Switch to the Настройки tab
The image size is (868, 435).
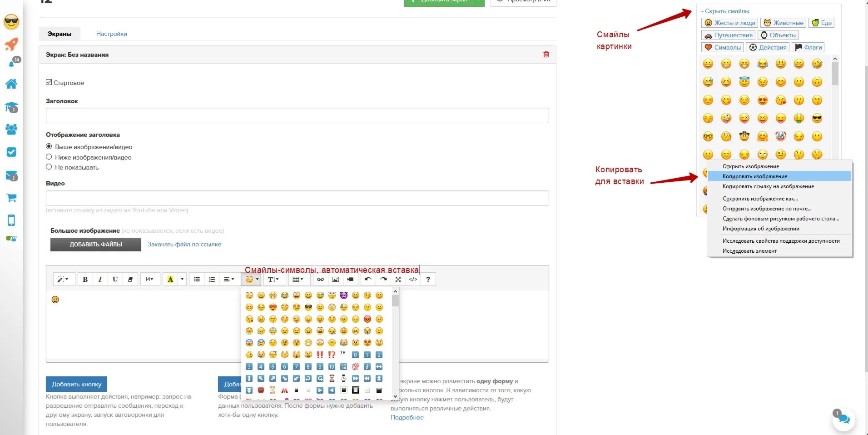[x=111, y=34]
